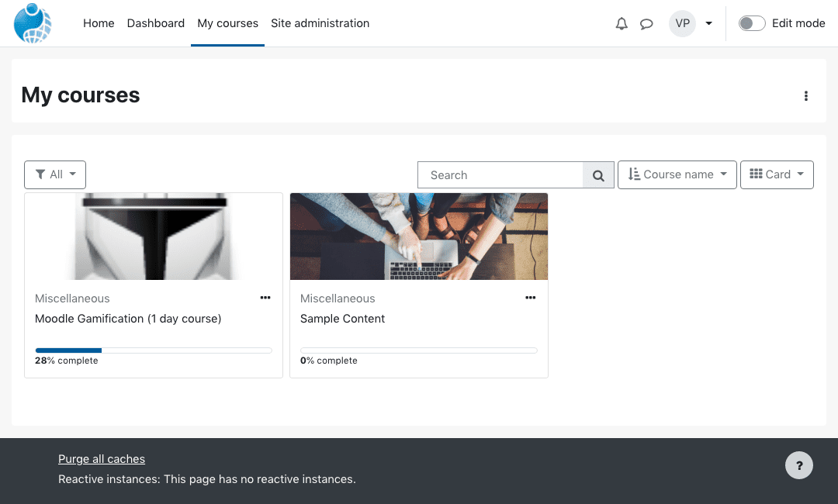Open the My courses page actions menu

click(806, 96)
